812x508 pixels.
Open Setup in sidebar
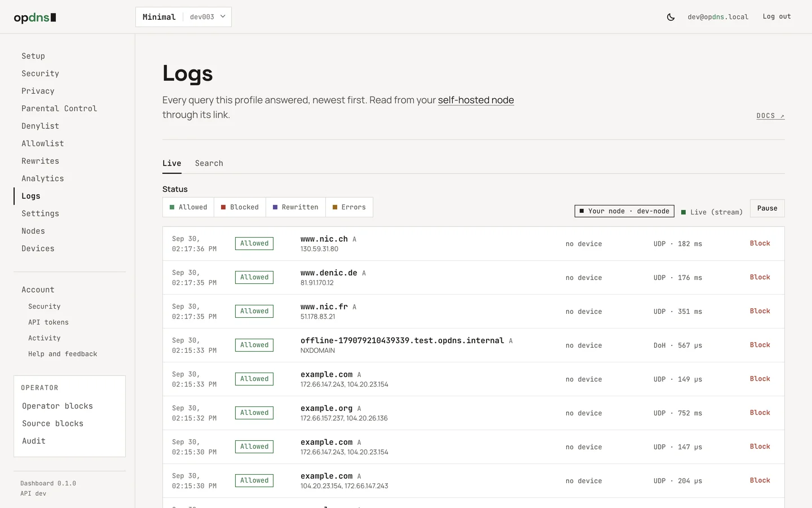tap(33, 56)
